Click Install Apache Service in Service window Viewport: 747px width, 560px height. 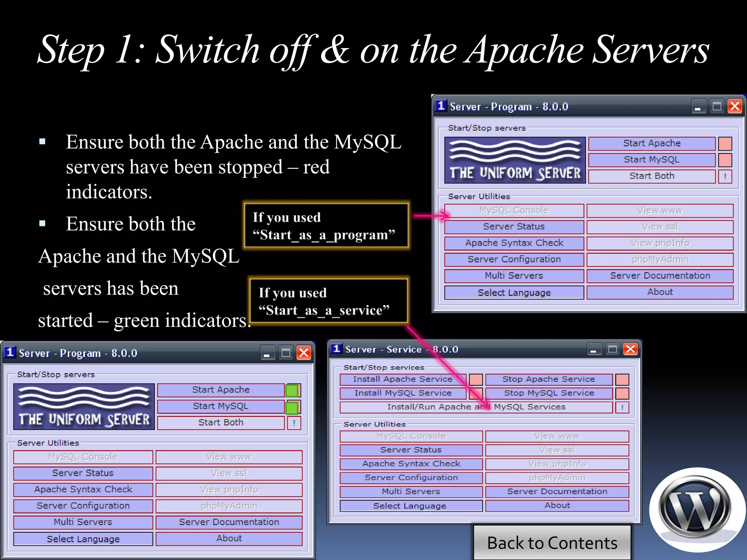pos(403,380)
